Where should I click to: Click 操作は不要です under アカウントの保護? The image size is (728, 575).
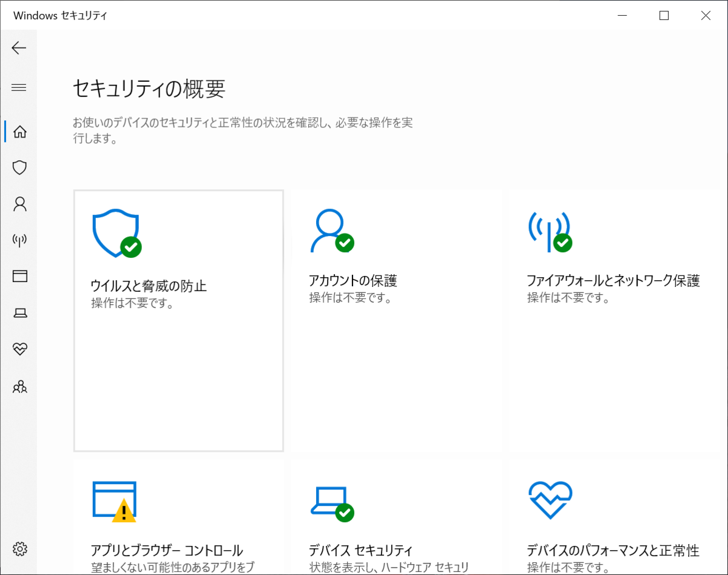pyautogui.click(x=350, y=298)
